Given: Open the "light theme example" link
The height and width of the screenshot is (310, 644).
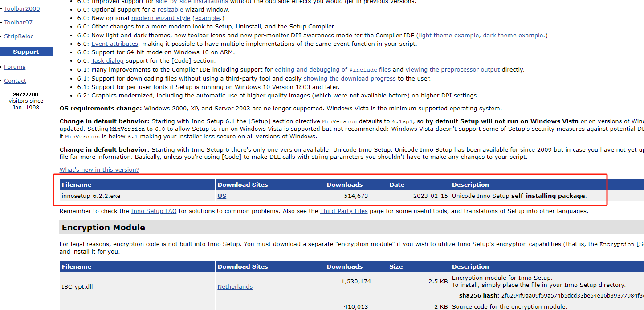Looking at the screenshot, I should pos(449,35).
